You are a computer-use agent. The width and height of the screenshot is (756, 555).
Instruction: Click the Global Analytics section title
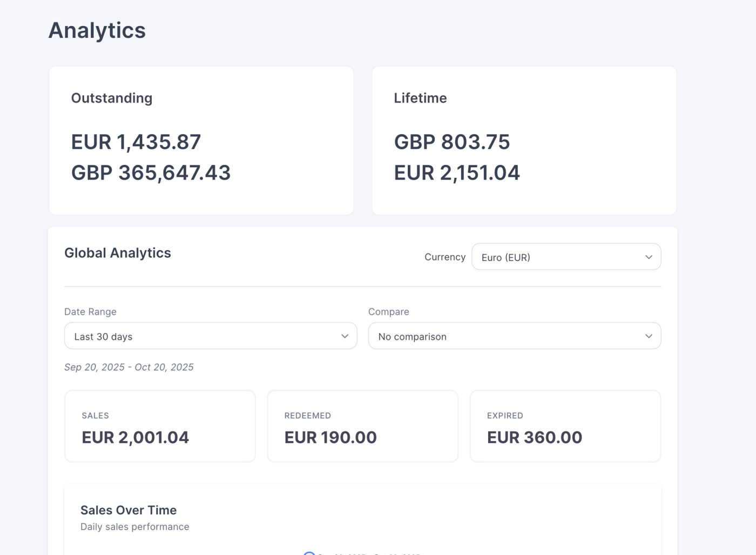(x=118, y=253)
